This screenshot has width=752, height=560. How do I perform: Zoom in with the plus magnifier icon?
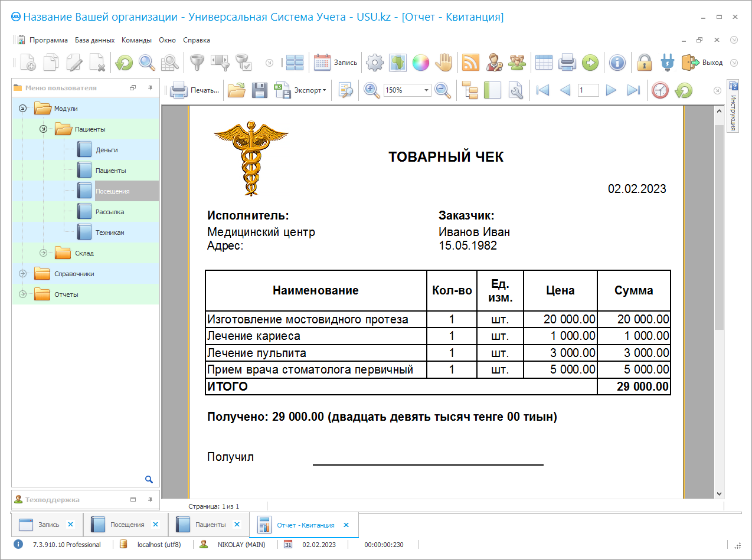pos(371,90)
